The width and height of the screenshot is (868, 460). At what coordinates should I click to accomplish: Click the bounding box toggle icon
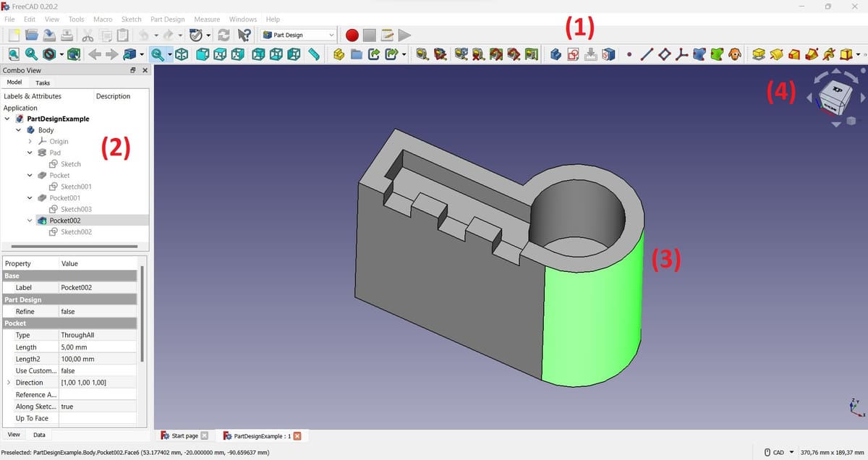point(74,54)
